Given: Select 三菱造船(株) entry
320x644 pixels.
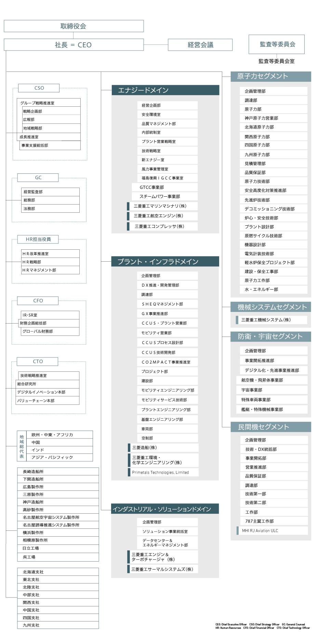Looking at the screenshot, I should [163, 448].
